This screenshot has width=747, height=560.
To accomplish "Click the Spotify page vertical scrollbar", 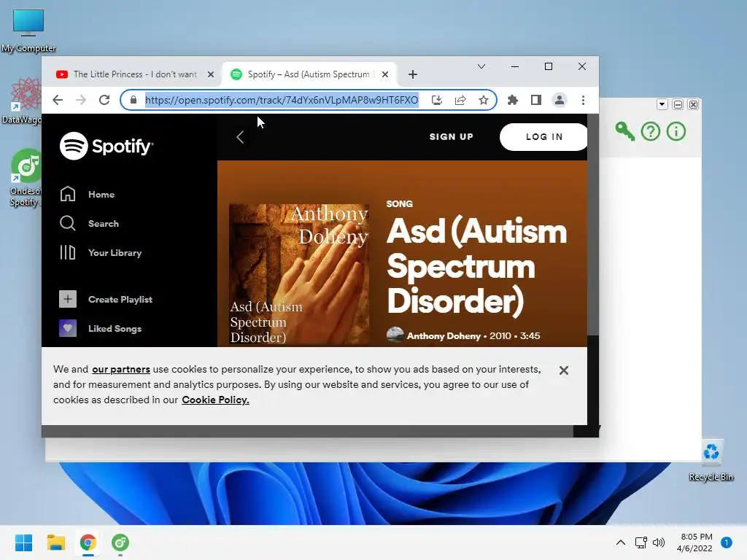I will [592, 225].
